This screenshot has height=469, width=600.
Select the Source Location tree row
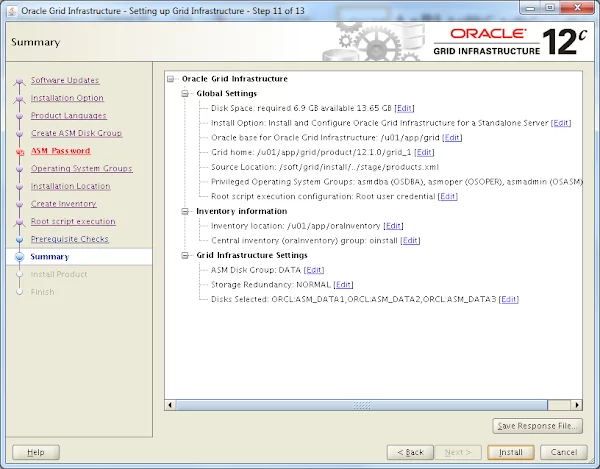pyautogui.click(x=324, y=167)
